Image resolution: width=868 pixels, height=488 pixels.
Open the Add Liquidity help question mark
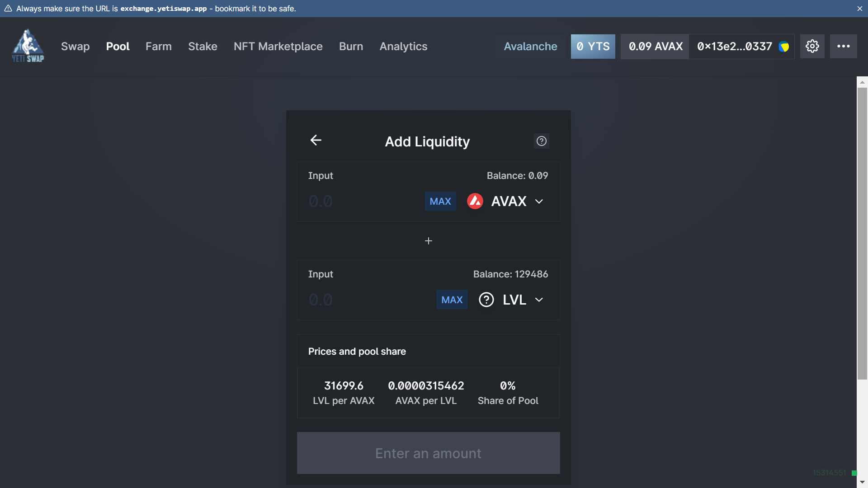pos(542,141)
